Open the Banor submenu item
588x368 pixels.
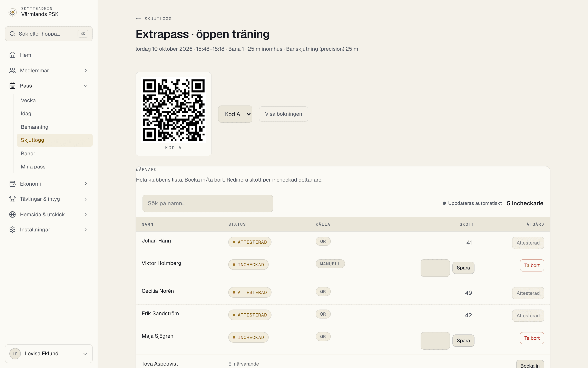tap(55, 154)
